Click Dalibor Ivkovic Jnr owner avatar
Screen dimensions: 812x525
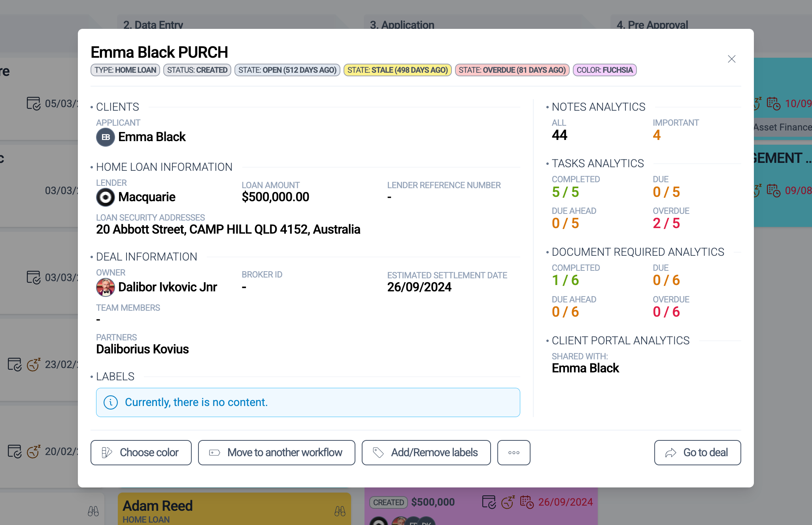[106, 287]
